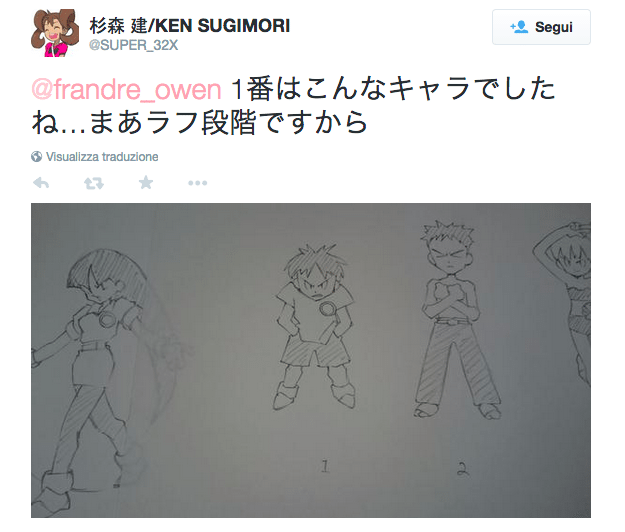Retweet using the retweet arrows icon

[94, 183]
